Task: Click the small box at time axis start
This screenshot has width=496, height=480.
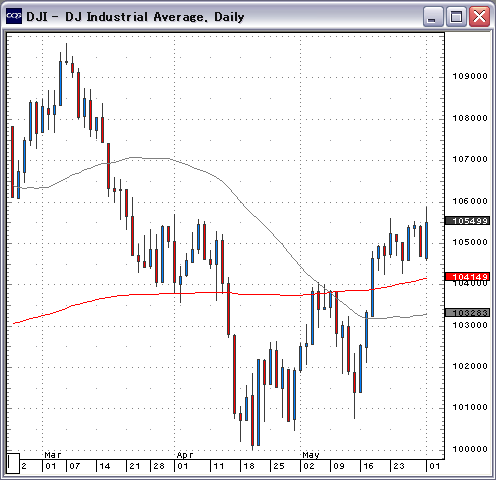Action: pyautogui.click(x=13, y=463)
